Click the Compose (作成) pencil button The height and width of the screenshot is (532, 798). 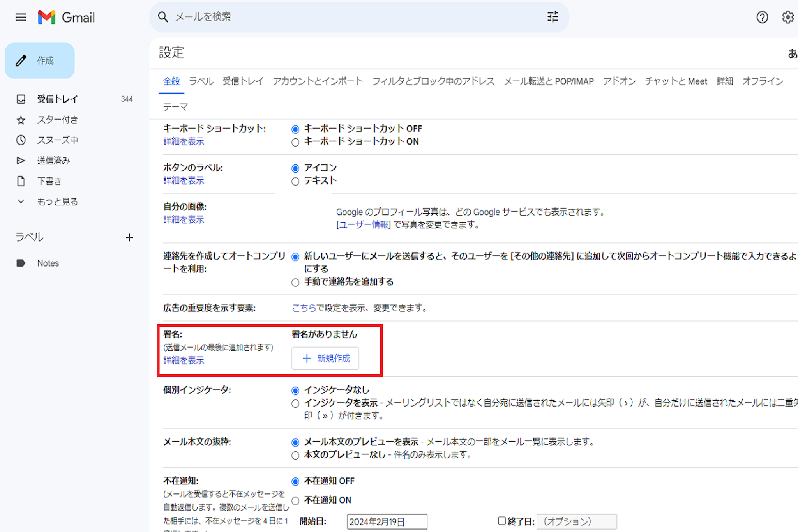pyautogui.click(x=40, y=61)
